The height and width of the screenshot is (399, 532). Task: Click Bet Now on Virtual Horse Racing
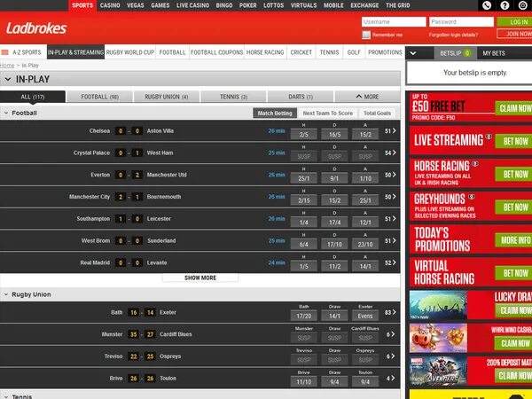514,273
